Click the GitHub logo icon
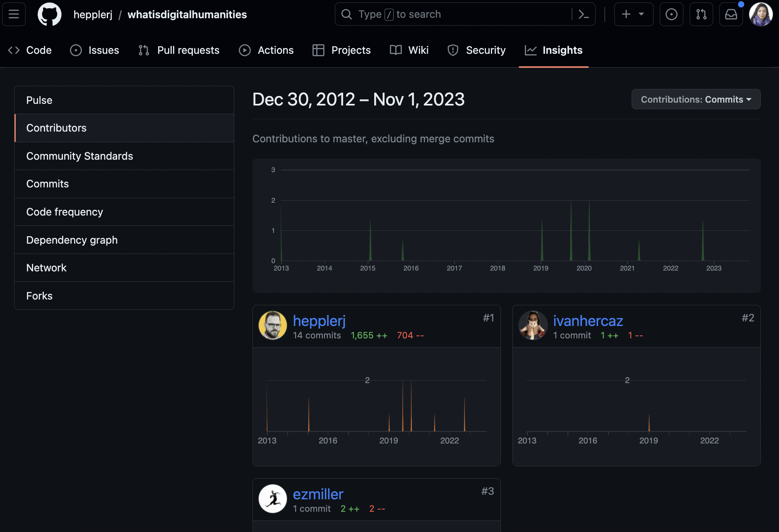 (49, 14)
